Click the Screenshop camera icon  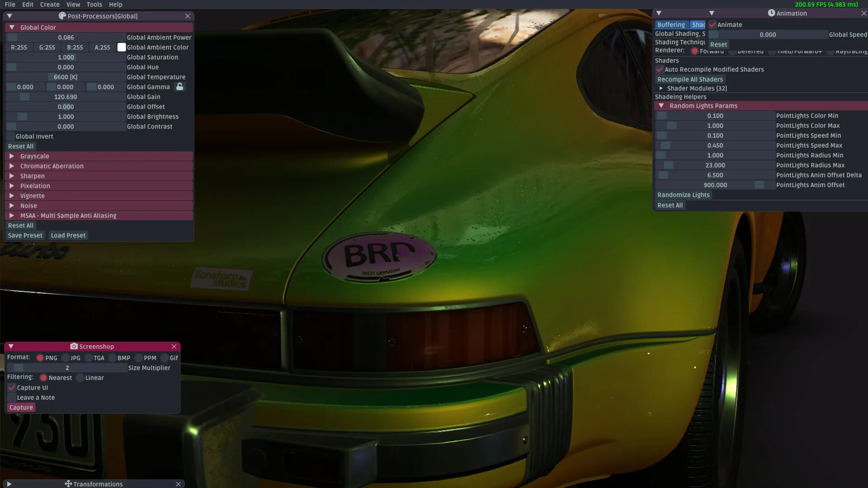click(x=74, y=347)
